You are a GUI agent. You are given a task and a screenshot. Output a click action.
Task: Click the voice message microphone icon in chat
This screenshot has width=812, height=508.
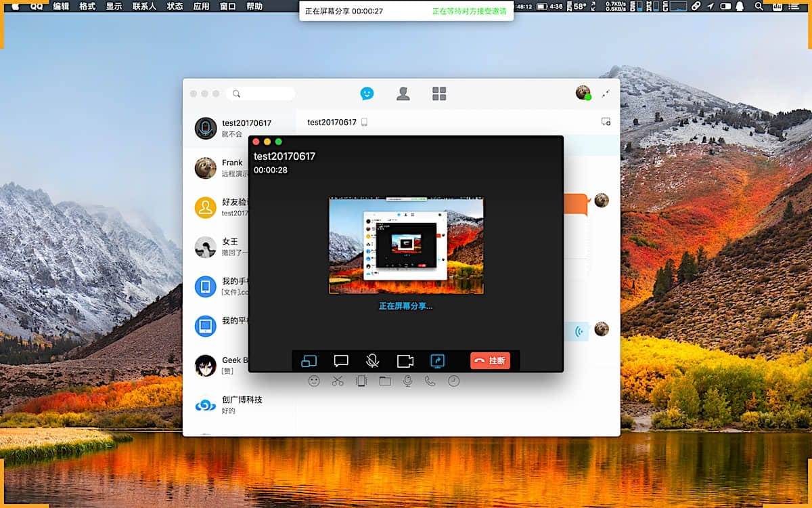(x=407, y=381)
